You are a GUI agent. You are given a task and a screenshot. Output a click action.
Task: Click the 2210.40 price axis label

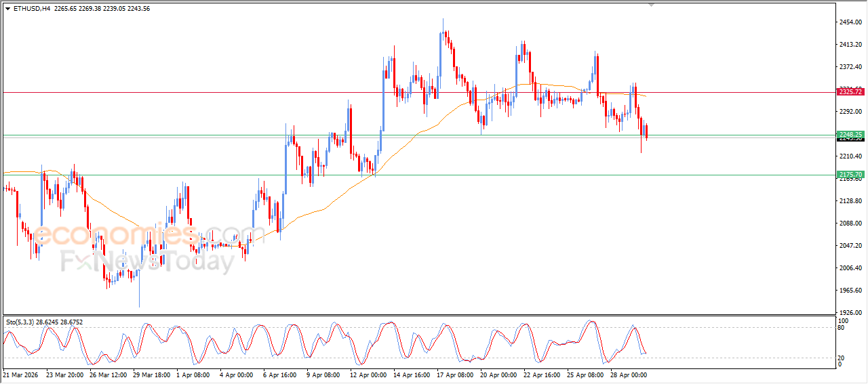tap(851, 156)
